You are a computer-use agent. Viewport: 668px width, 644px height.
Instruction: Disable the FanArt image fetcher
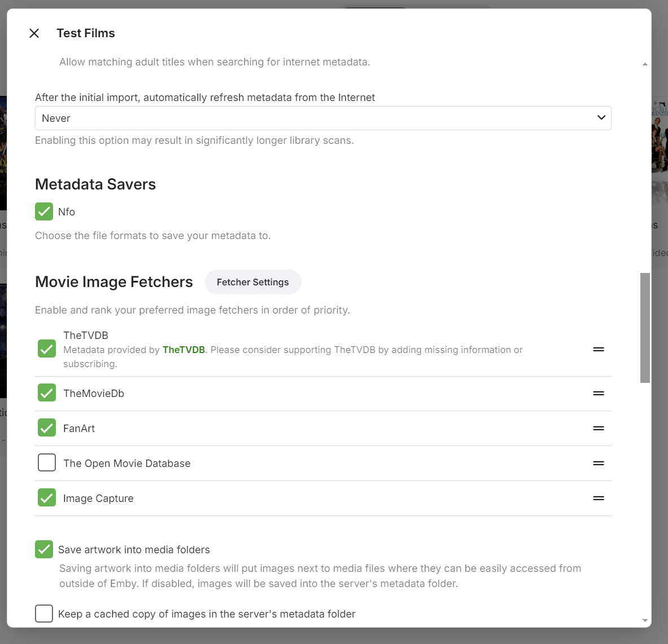click(x=47, y=427)
